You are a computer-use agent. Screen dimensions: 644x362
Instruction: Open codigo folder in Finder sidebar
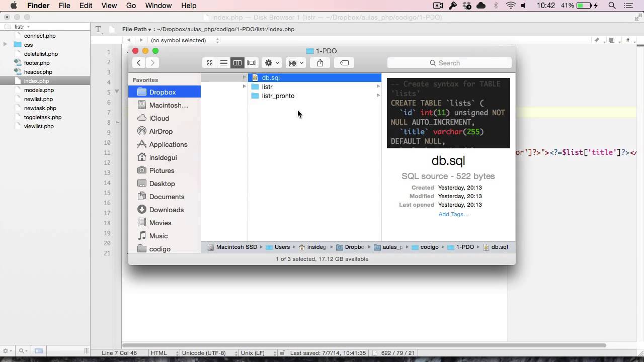pyautogui.click(x=165, y=248)
